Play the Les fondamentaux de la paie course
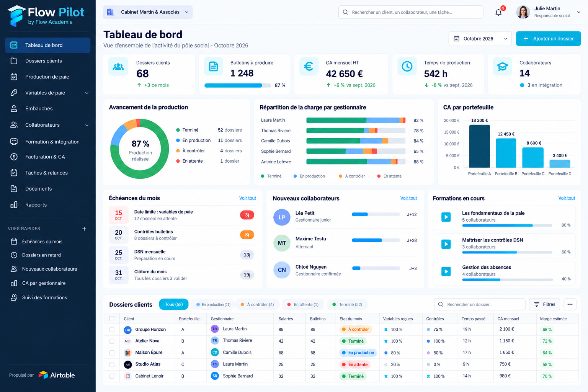Viewport: 588px width, 392px height. tap(446, 217)
